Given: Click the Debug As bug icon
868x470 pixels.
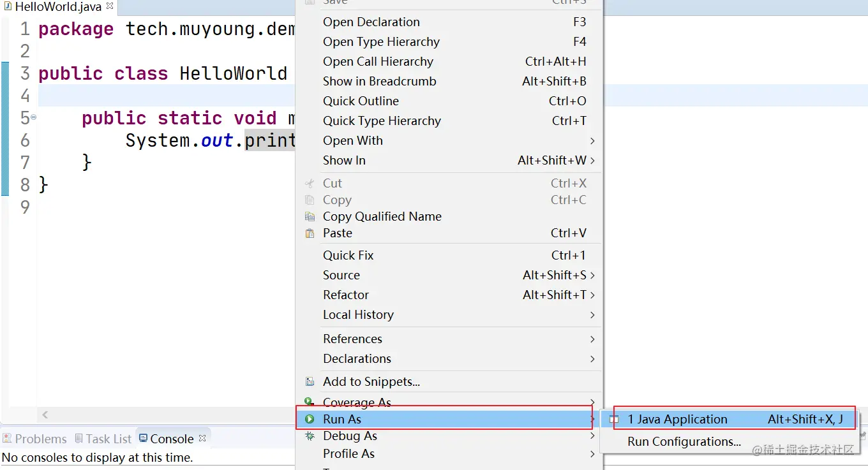Looking at the screenshot, I should pos(310,436).
